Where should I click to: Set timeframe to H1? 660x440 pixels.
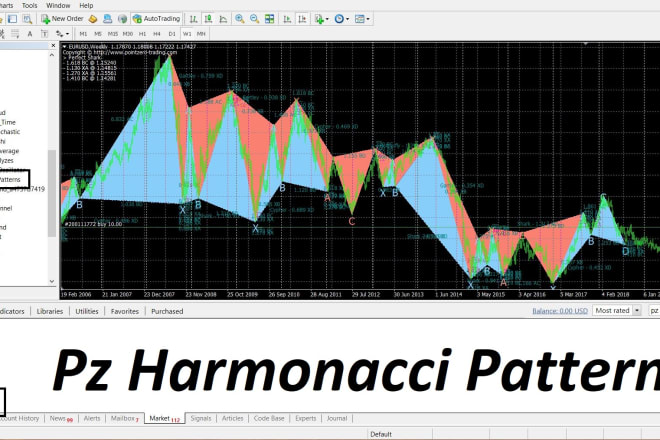click(142, 34)
